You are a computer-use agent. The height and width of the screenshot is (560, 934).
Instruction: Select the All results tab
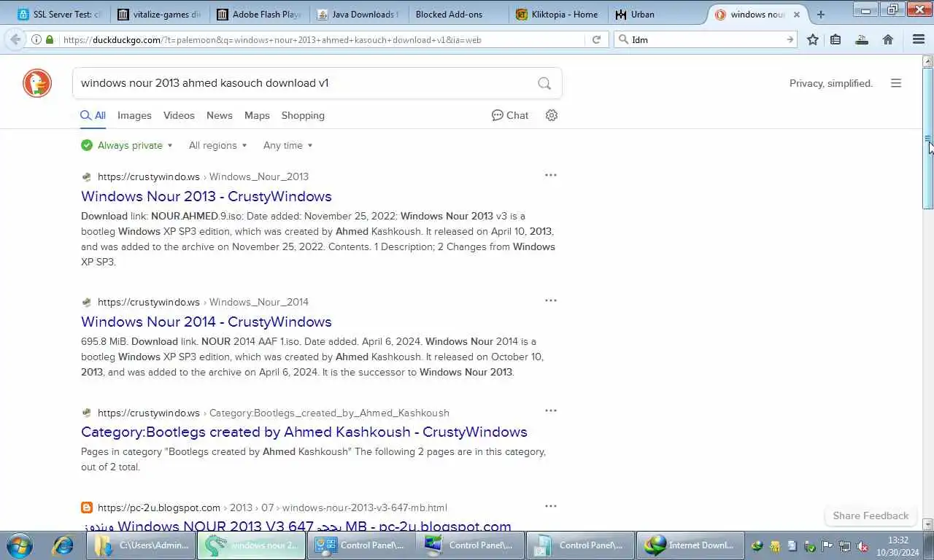pos(93,115)
